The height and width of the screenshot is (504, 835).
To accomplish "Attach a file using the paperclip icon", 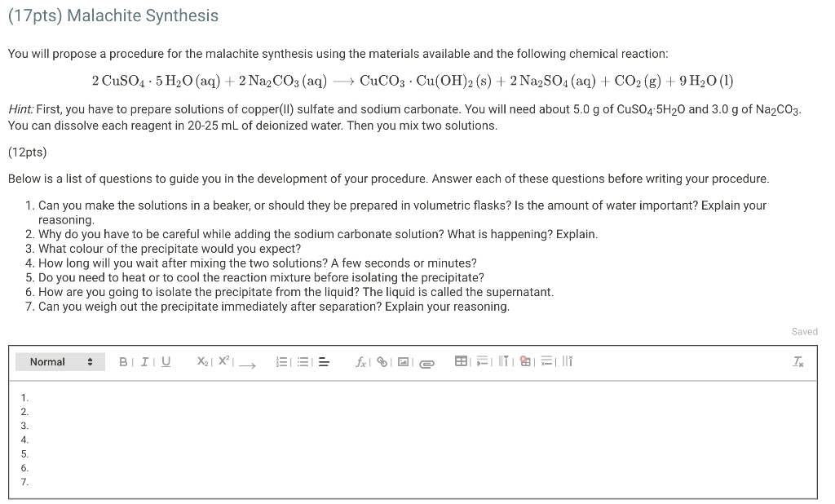I will [426, 362].
